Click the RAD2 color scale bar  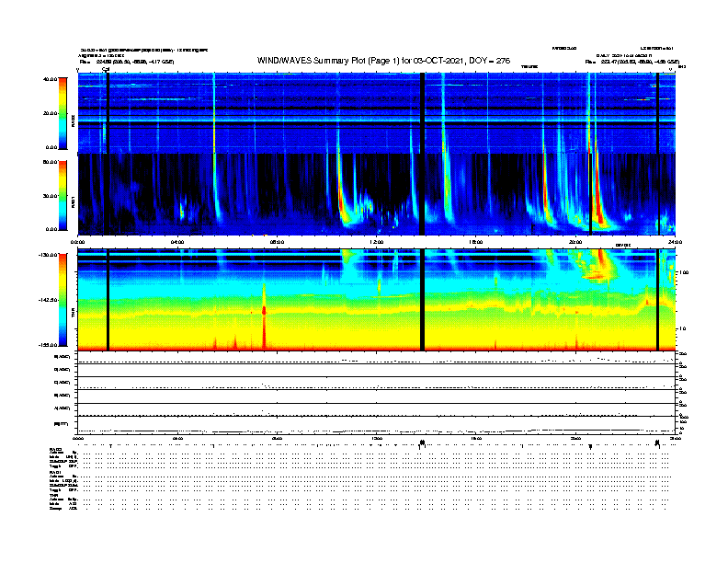coord(63,112)
